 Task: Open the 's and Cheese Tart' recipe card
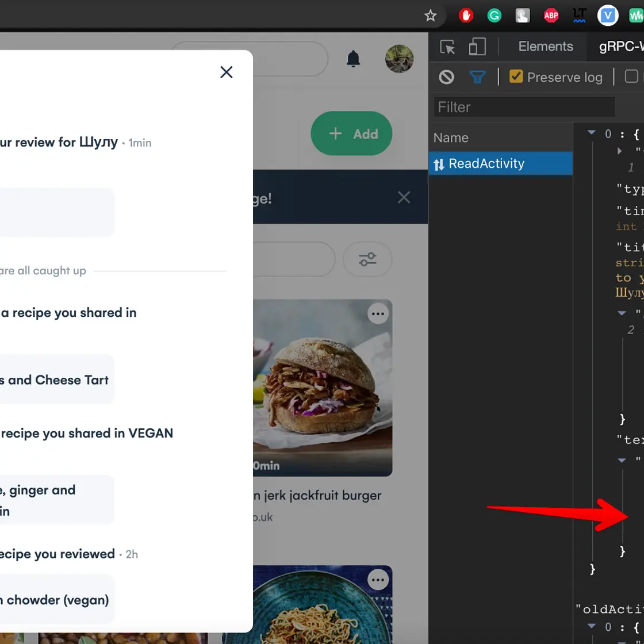(x=57, y=379)
